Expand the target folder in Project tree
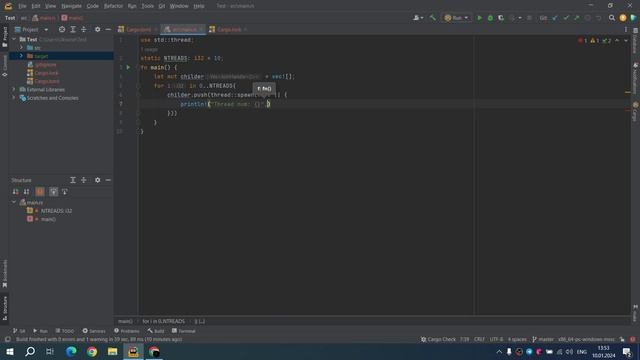This screenshot has height=360, width=640. (21, 56)
